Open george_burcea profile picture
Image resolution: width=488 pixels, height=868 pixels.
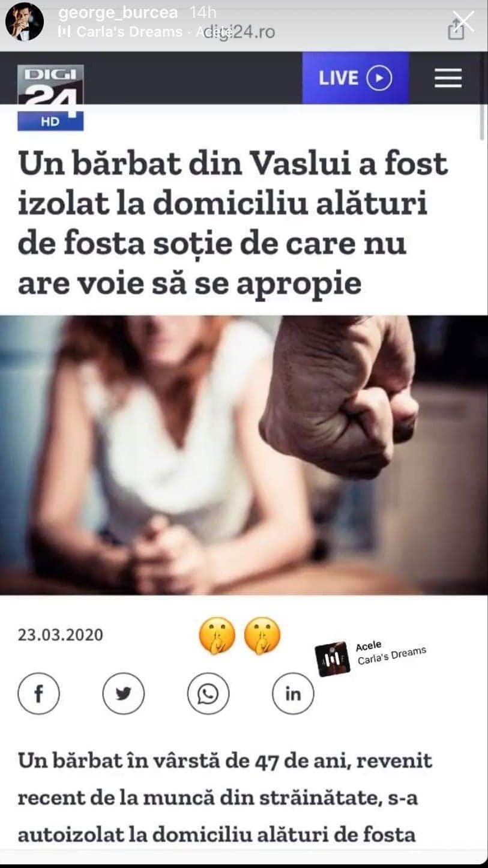pos(25,22)
